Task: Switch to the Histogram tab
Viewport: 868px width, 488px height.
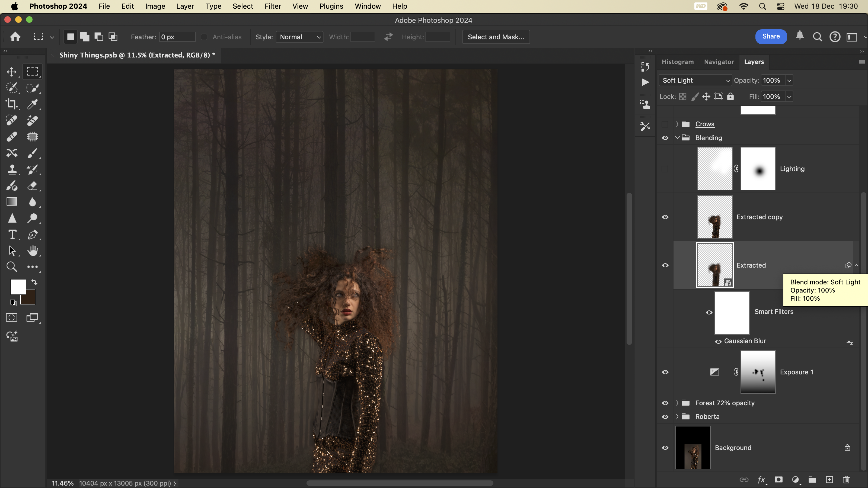Action: (x=678, y=62)
